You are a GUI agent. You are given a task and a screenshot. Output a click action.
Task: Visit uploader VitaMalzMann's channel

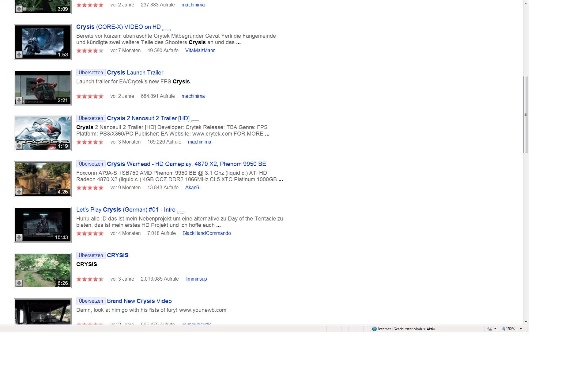[x=200, y=51]
